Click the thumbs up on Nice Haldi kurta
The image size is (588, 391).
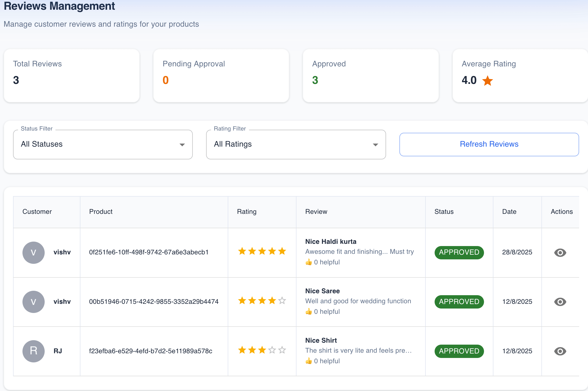coord(308,262)
